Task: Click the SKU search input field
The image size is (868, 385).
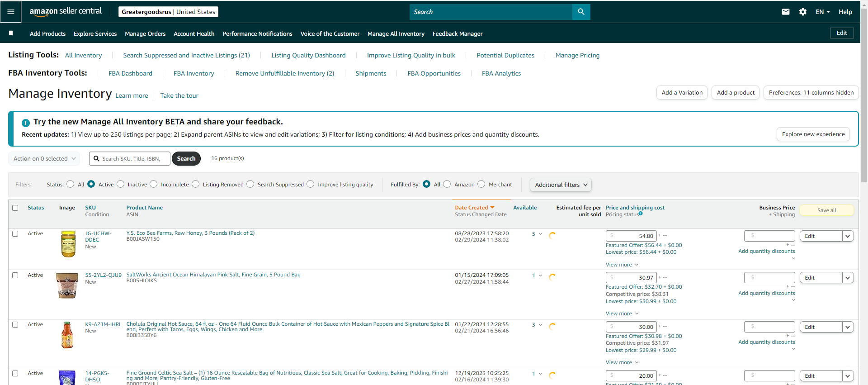Action: coord(130,159)
